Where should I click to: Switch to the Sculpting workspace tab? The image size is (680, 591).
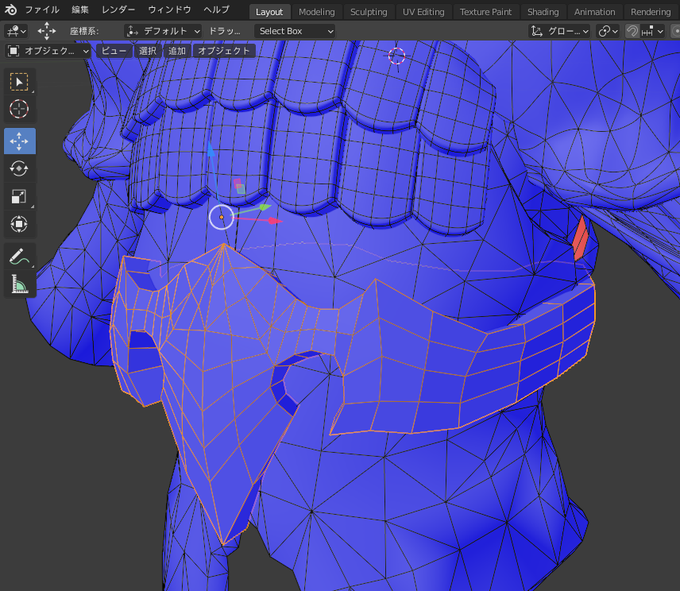click(x=369, y=12)
